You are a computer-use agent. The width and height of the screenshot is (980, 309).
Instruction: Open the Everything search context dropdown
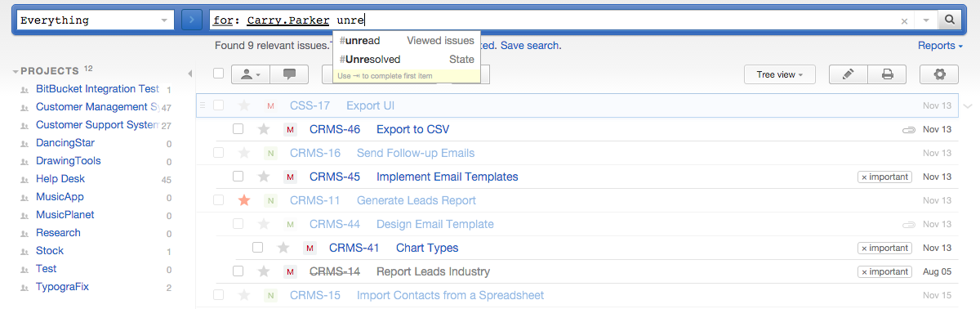pos(96,20)
